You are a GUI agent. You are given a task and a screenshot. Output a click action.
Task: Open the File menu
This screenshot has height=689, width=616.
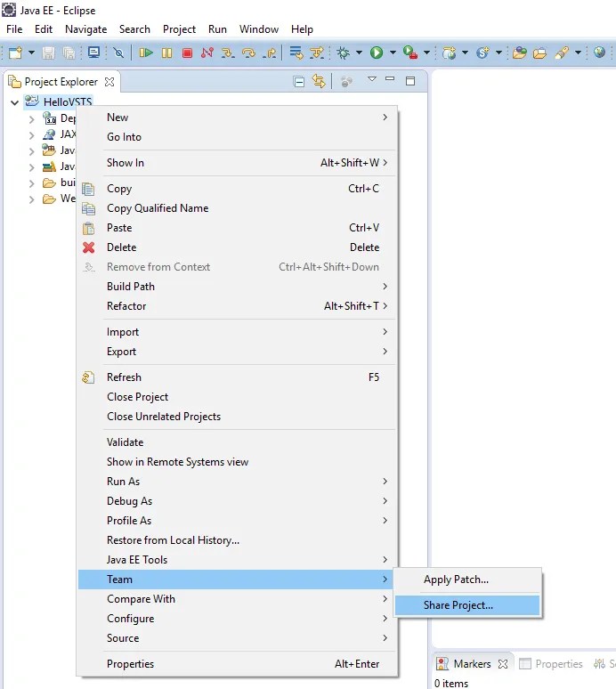14,29
